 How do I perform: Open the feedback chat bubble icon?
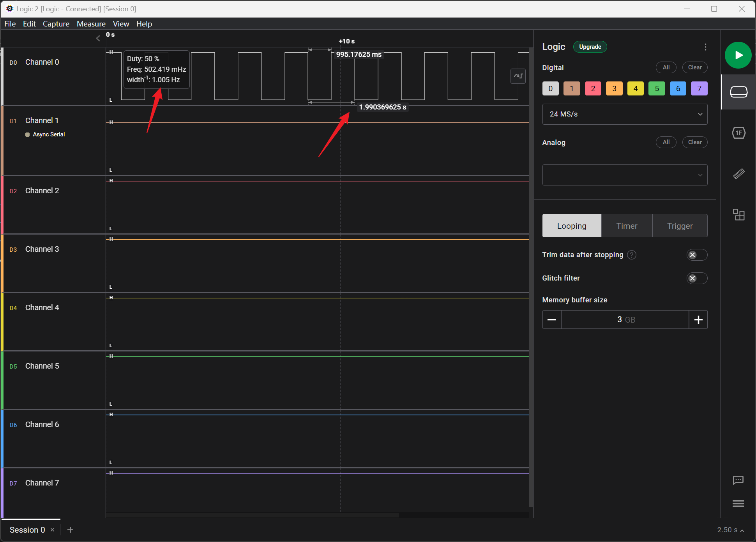tap(738, 480)
